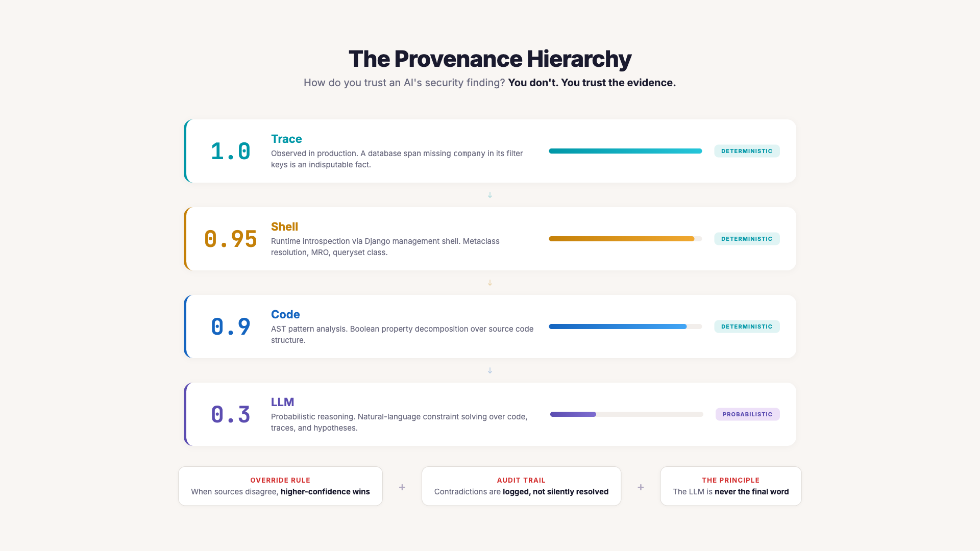
Task: Open the Override Rule card
Action: [280, 486]
